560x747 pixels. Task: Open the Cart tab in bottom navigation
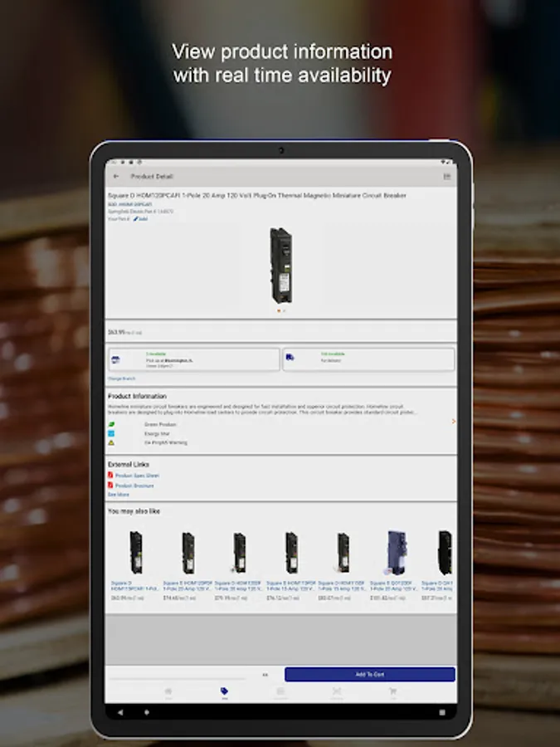click(393, 693)
